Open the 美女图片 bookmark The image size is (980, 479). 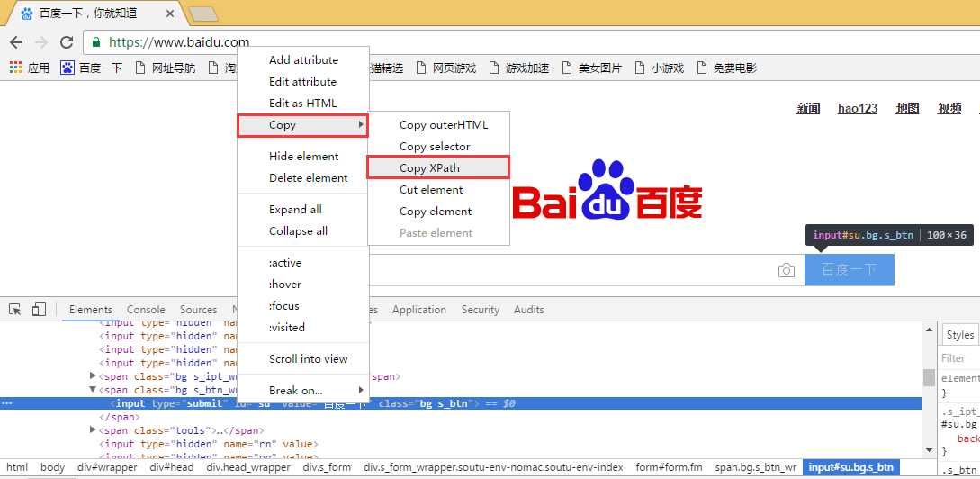coord(592,68)
